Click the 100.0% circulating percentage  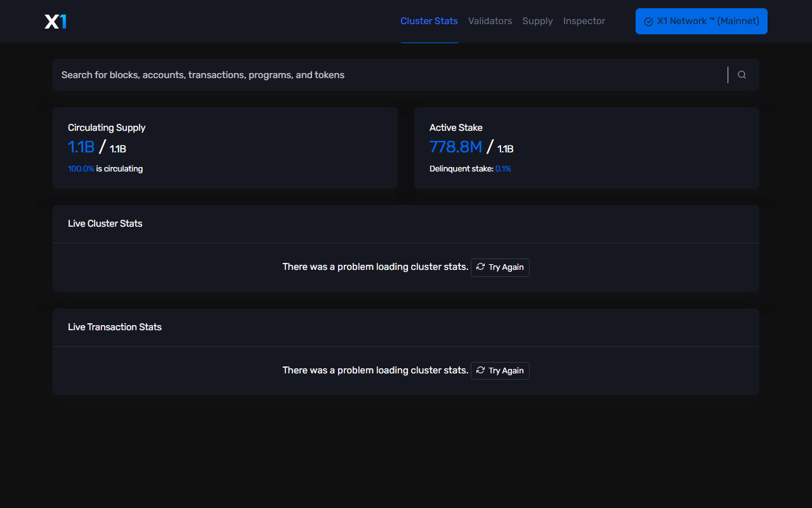[81, 169]
